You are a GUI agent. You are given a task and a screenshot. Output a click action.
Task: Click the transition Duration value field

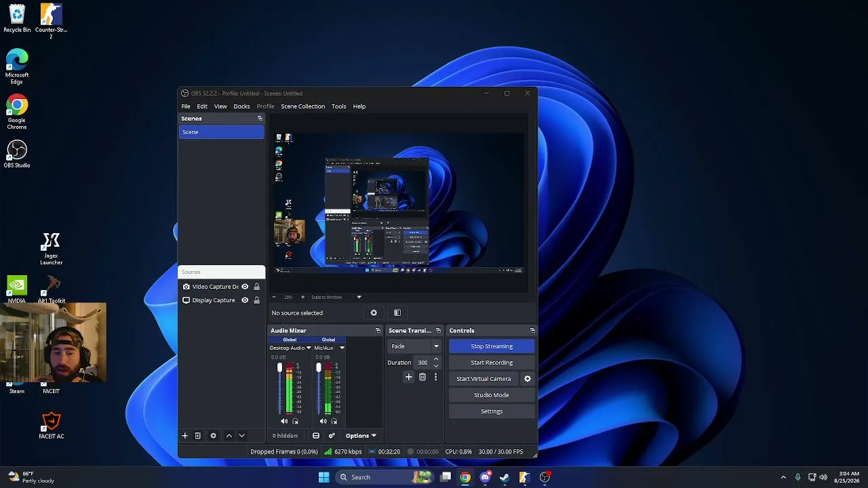[x=422, y=363]
